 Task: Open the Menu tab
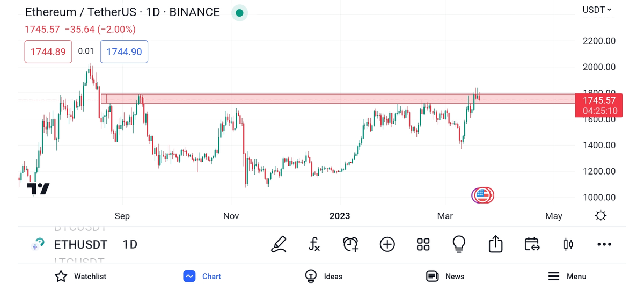(567, 277)
